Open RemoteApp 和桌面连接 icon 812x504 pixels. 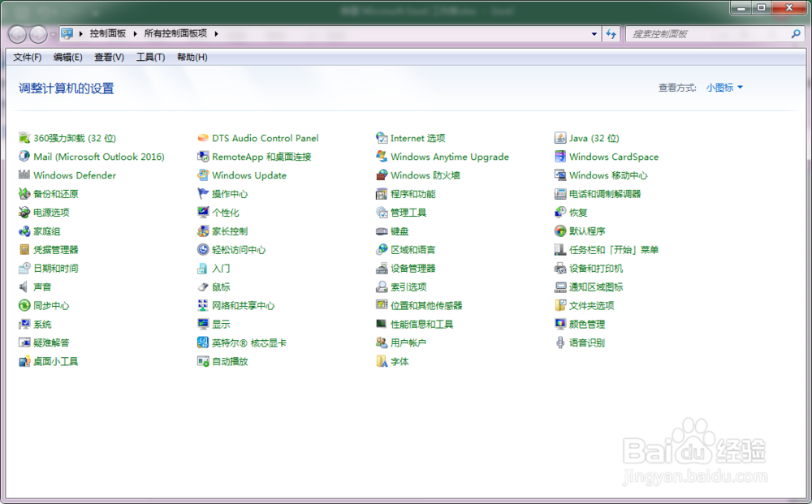point(203,157)
